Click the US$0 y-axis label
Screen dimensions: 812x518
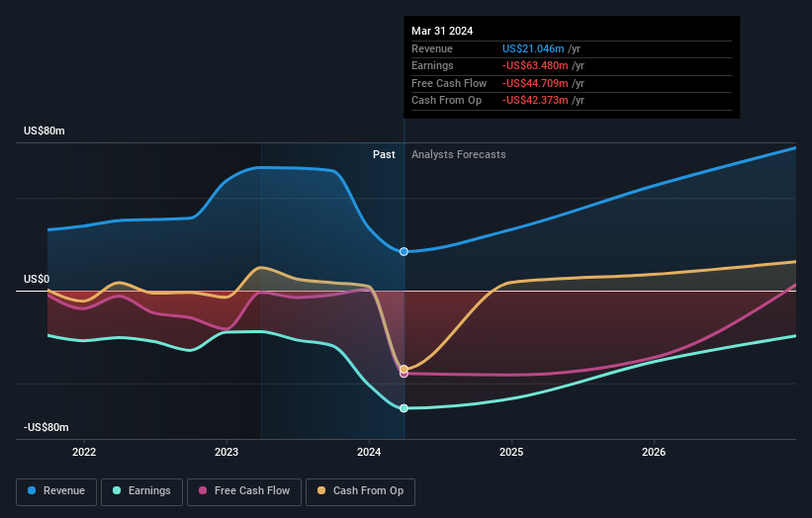click(37, 280)
